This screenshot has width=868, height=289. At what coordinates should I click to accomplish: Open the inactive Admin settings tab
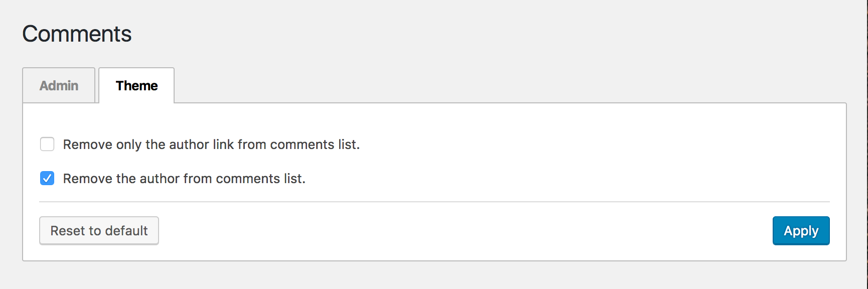(x=59, y=86)
